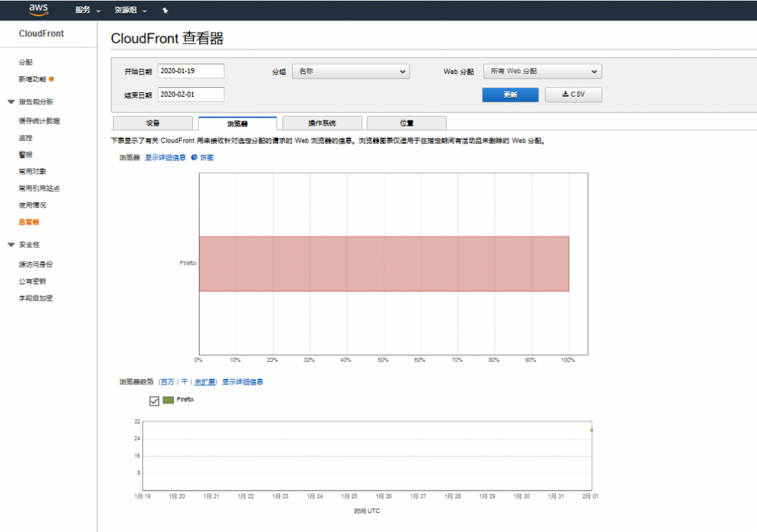Click 显示详细信息 beside the 浏览器 chart label
Image resolution: width=757 pixels, height=532 pixels.
[x=165, y=157]
